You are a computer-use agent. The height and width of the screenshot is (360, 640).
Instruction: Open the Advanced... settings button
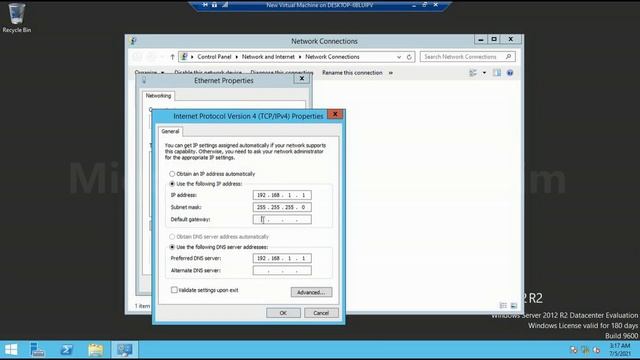coord(311,292)
